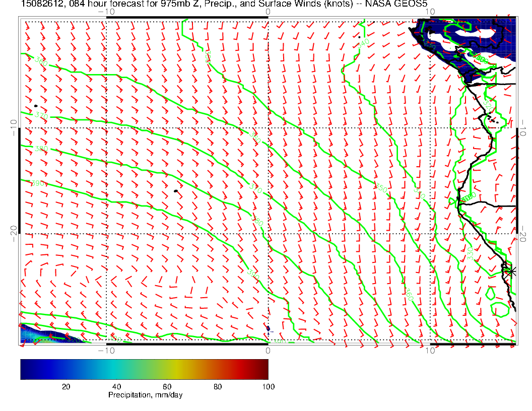Click the 1000 contour label near the coast
Image resolution: width=532 pixels, height=411 pixels.
tap(467, 196)
